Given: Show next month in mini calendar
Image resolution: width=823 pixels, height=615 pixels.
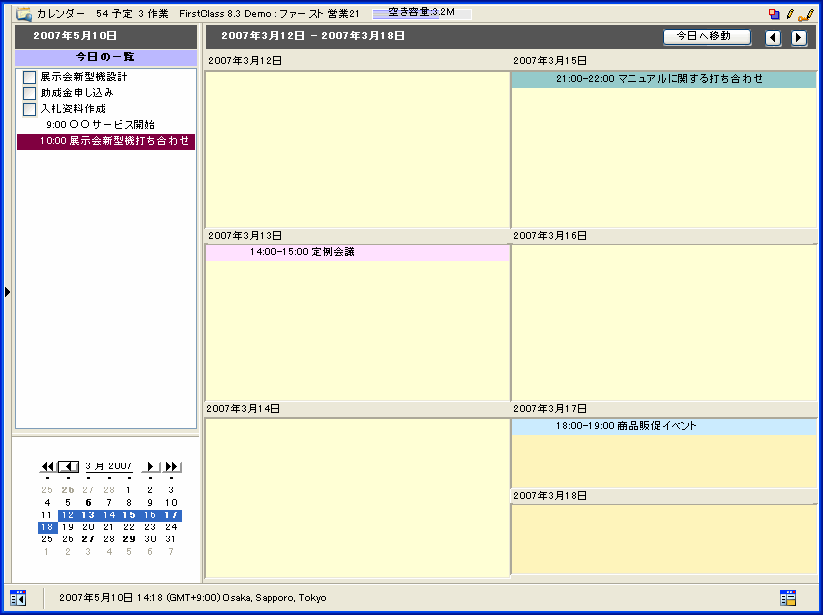Looking at the screenshot, I should 151,467.
